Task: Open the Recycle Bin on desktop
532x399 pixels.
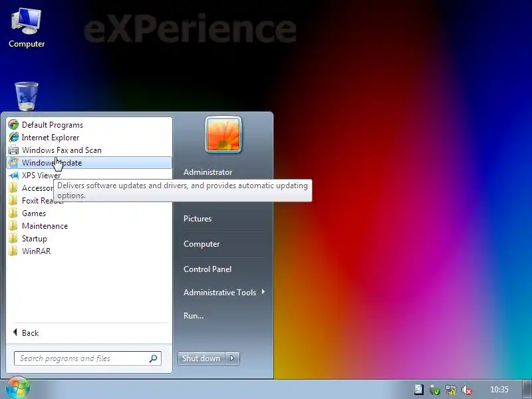Action: pyautogui.click(x=27, y=96)
